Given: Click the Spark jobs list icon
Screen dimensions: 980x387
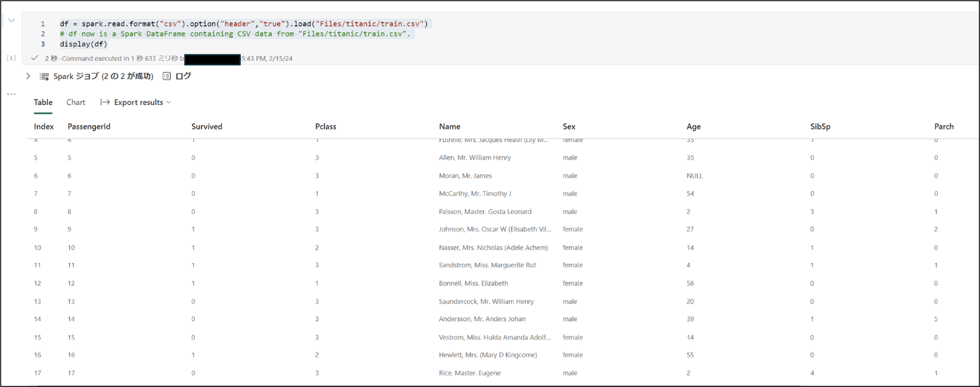Looking at the screenshot, I should [x=44, y=76].
